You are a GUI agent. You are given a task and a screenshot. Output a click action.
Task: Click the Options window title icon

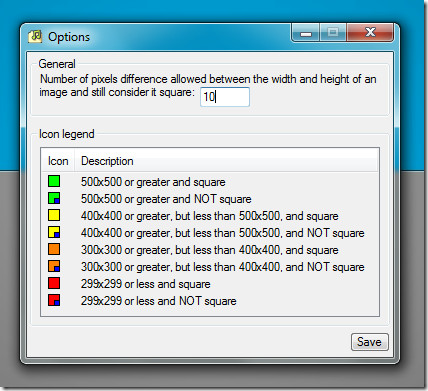point(35,36)
